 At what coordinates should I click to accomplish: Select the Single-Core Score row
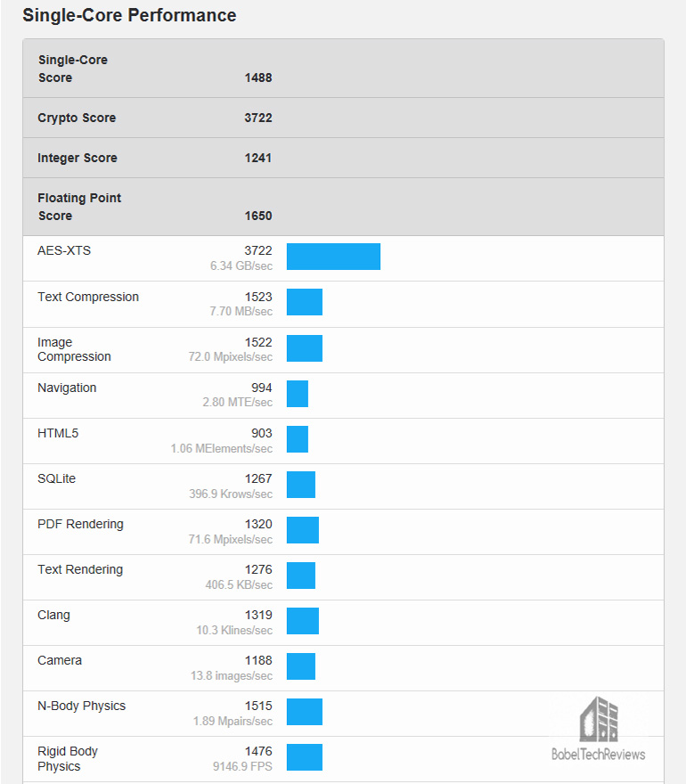coord(343,69)
